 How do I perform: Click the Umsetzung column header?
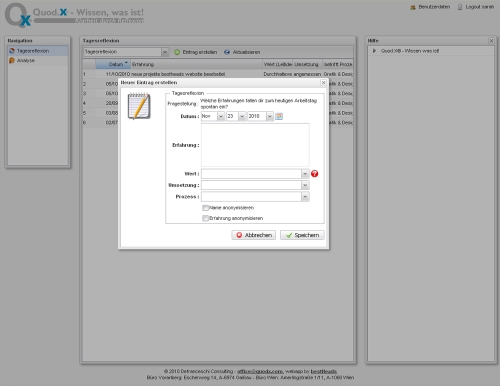tap(307, 64)
